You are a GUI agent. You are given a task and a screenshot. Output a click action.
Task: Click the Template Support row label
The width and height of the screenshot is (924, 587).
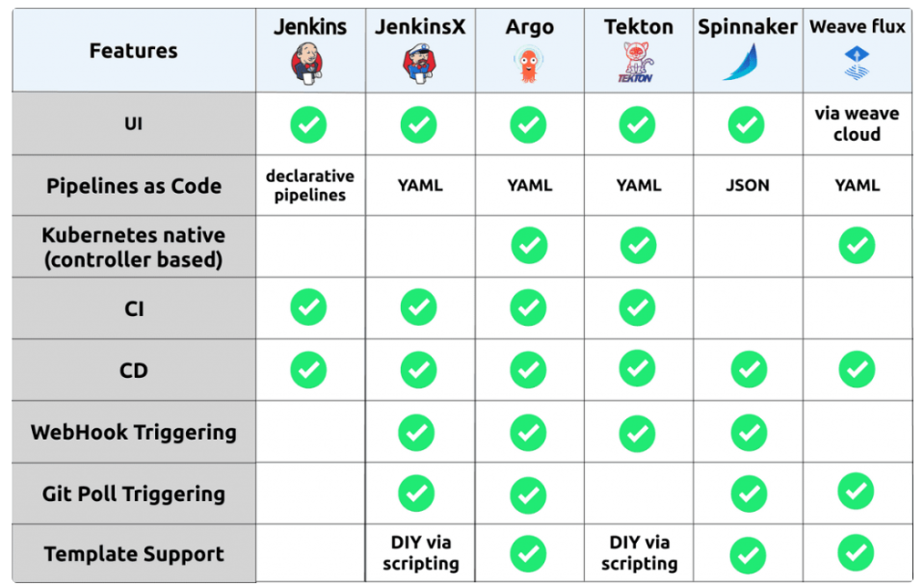[134, 554]
